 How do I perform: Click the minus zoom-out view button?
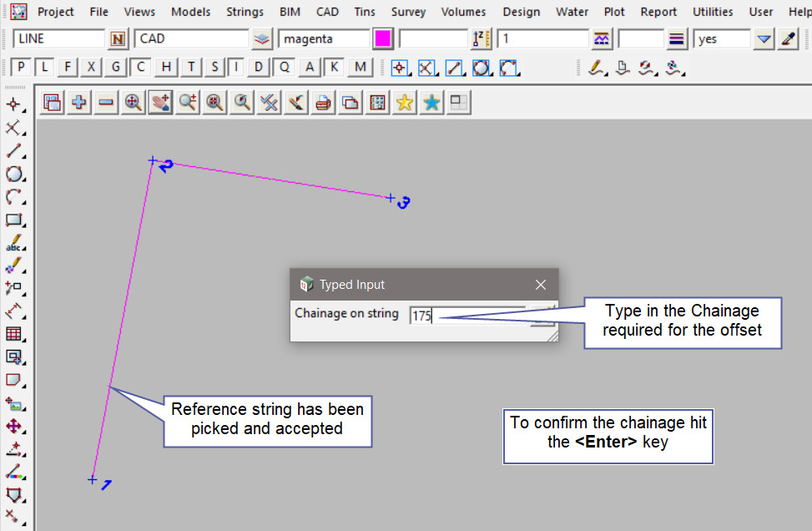click(106, 103)
